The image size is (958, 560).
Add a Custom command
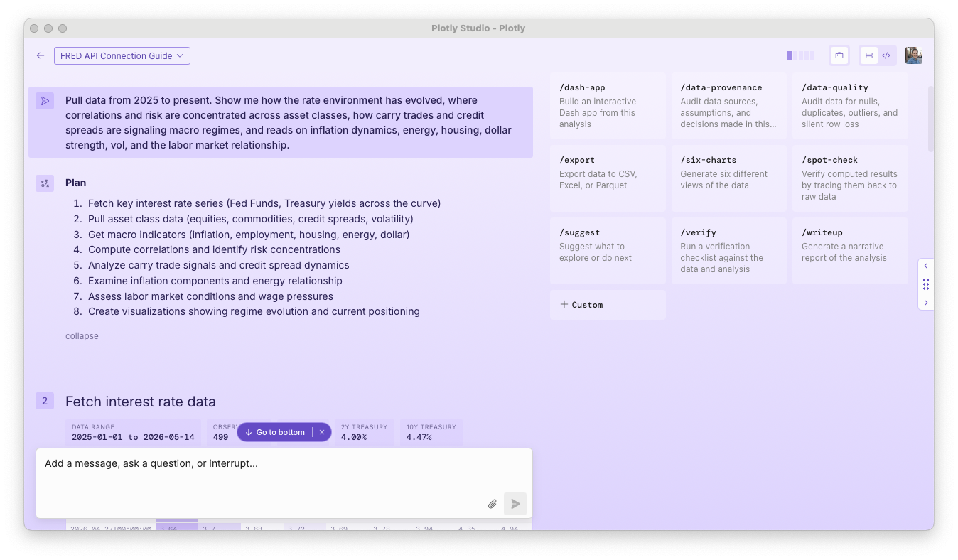[608, 305]
